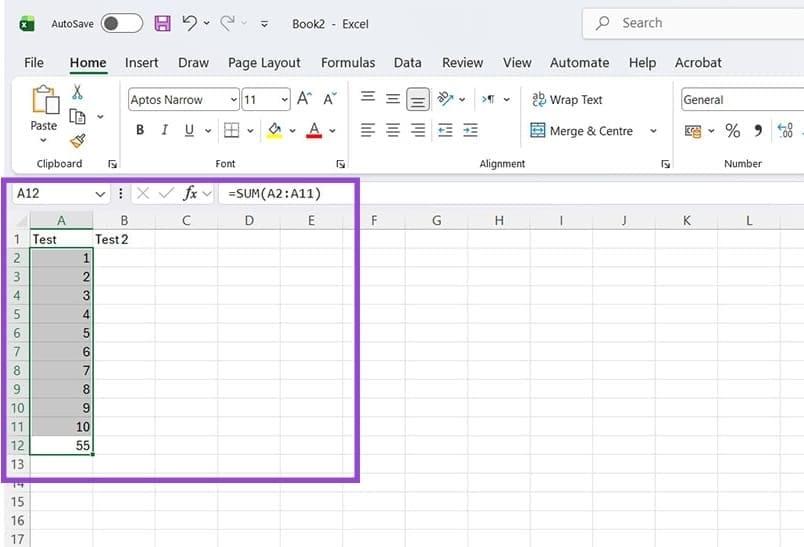Click Merge & Centre

581,131
